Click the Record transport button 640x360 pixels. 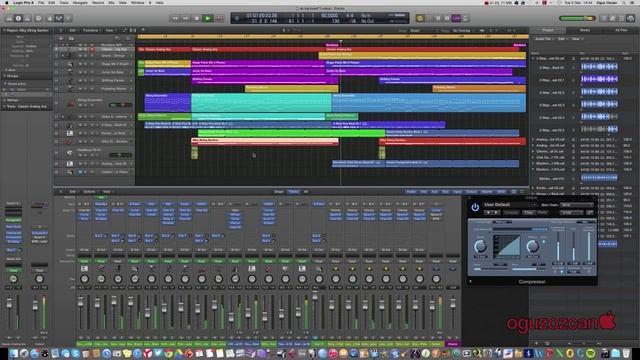coord(219,18)
